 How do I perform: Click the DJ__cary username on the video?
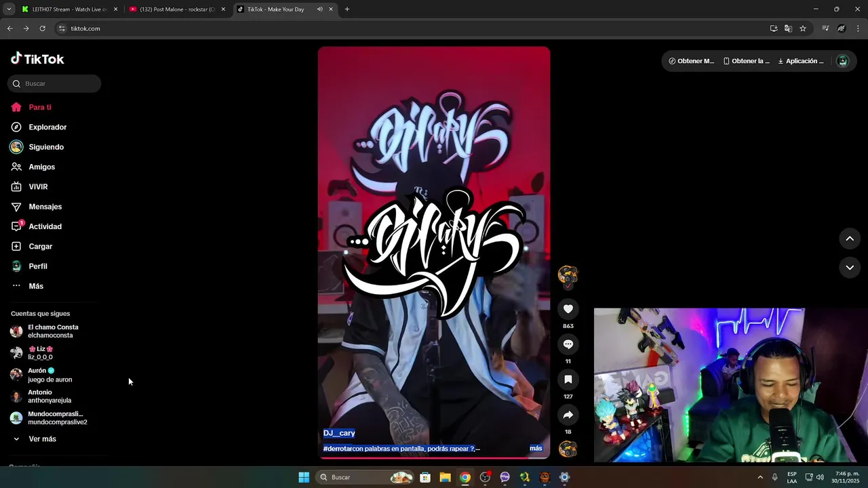point(339,433)
